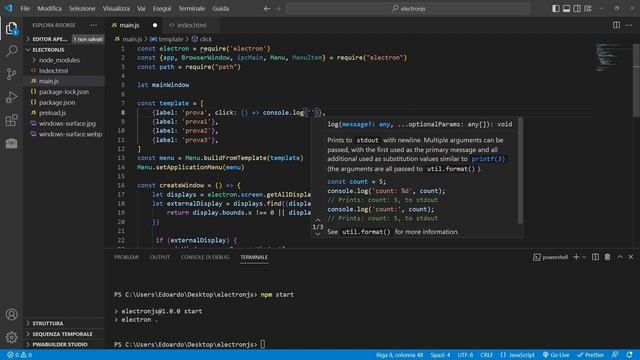Change CRLF line ending setting

pos(487,355)
